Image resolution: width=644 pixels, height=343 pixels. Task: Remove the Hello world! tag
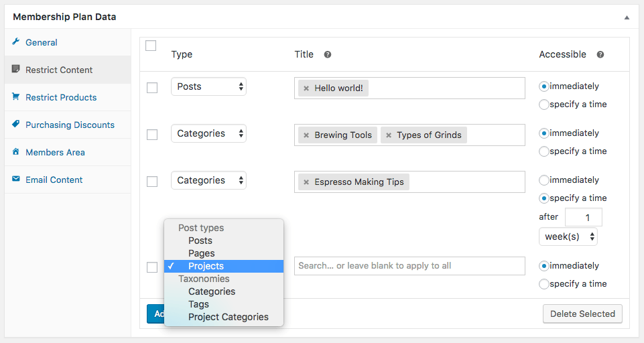point(306,88)
